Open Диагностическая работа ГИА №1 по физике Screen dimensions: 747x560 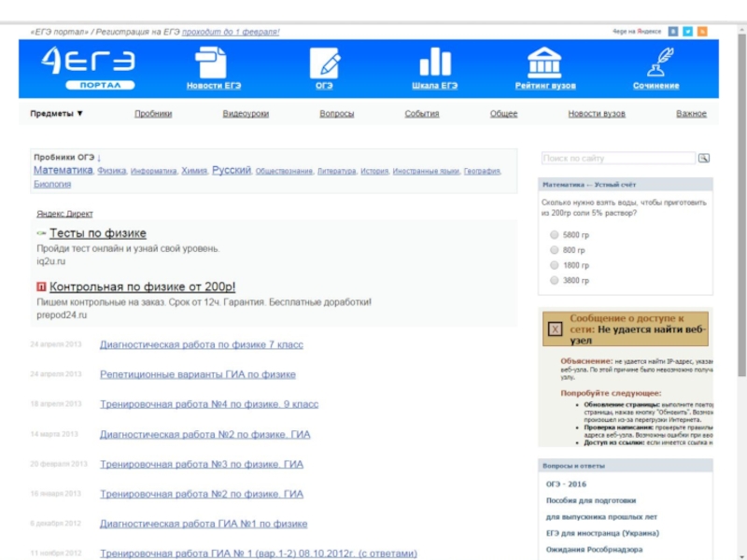(x=204, y=524)
